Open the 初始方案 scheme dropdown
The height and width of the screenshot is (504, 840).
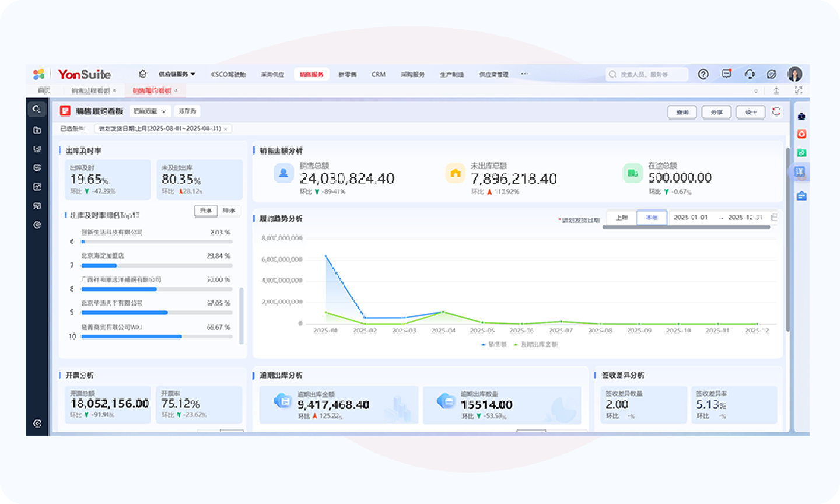tap(149, 111)
